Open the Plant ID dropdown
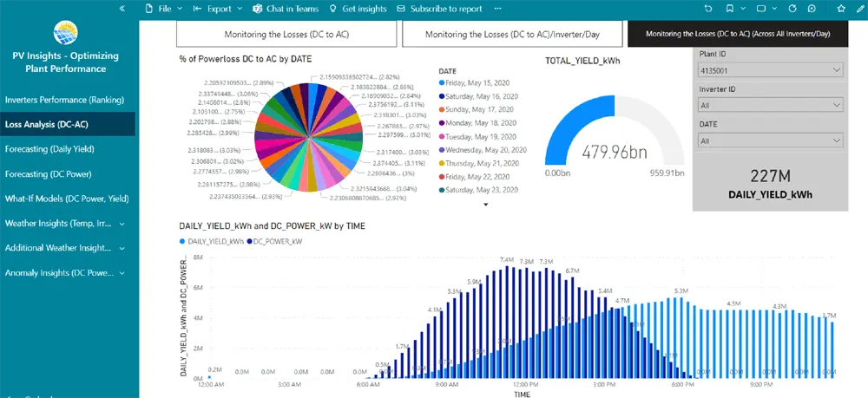868x398 pixels. coord(771,69)
